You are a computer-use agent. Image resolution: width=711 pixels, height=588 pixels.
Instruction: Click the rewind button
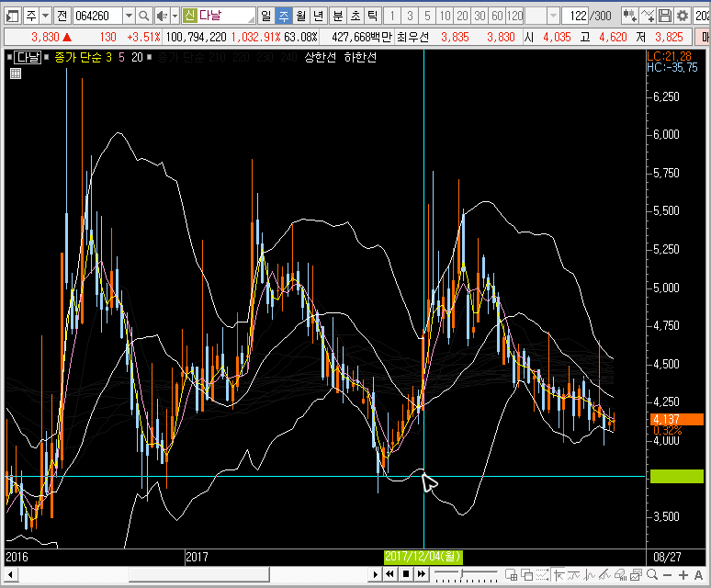pyautogui.click(x=390, y=575)
